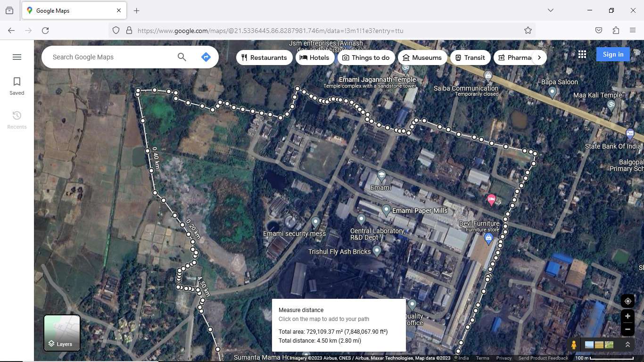Select the Things to do chip
The height and width of the screenshot is (362, 644).
click(x=366, y=58)
